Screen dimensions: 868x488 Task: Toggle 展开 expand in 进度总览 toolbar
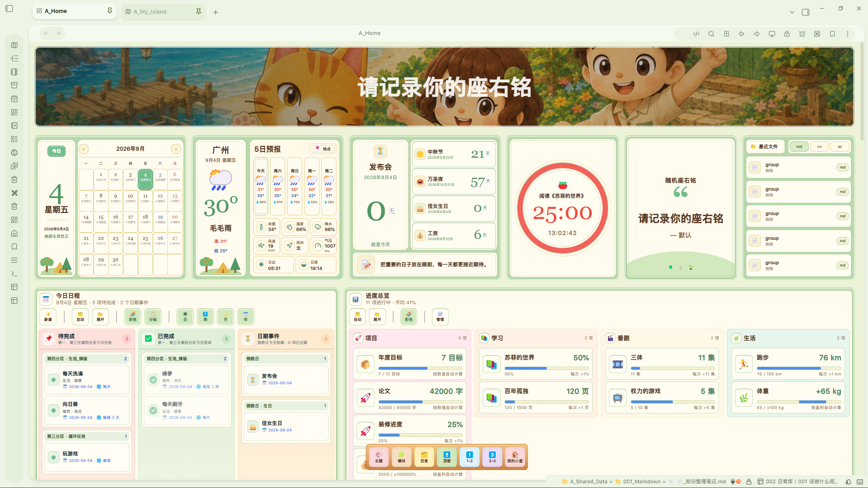click(377, 317)
